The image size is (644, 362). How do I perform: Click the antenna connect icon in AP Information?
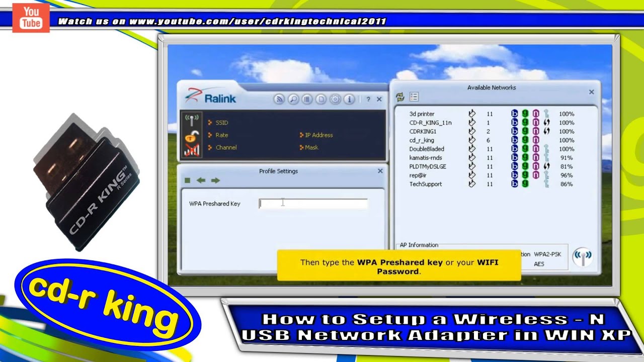click(x=583, y=257)
